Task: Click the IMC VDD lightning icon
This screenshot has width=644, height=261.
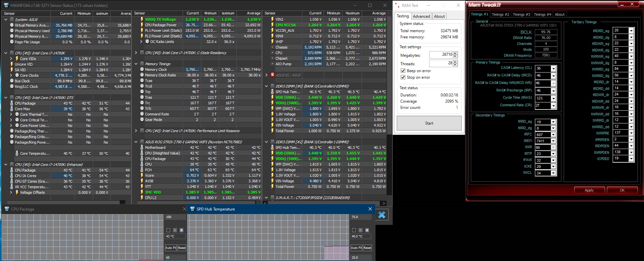Action: click(142, 192)
